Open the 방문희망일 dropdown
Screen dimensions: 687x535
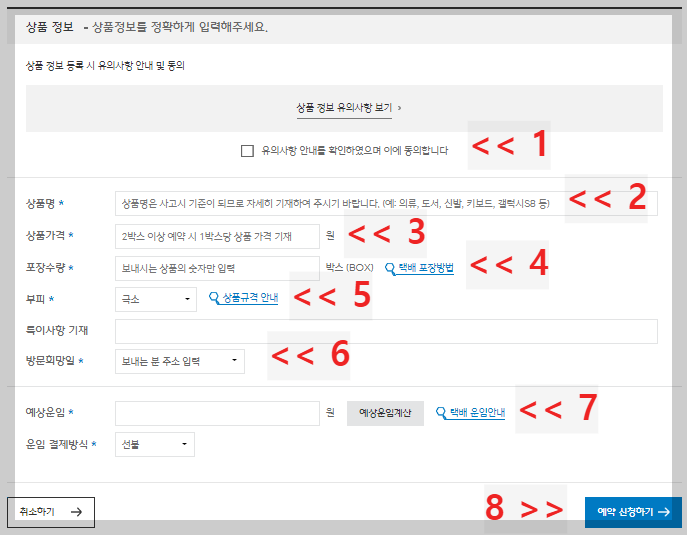[180, 361]
